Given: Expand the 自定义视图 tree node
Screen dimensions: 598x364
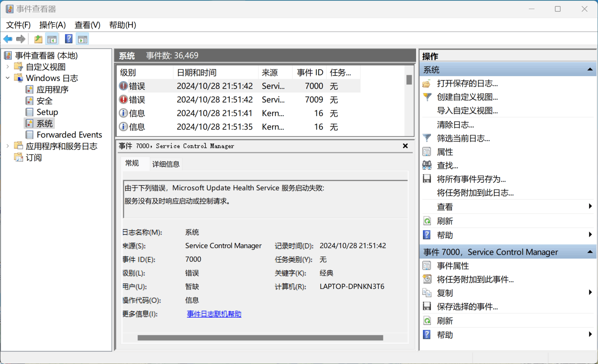Looking at the screenshot, I should tap(8, 67).
